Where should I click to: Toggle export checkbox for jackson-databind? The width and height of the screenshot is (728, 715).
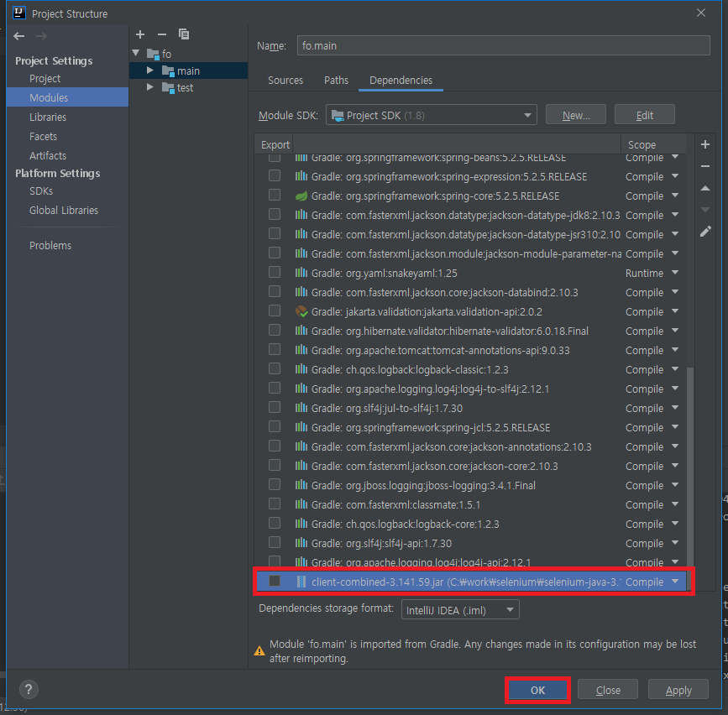click(x=275, y=291)
